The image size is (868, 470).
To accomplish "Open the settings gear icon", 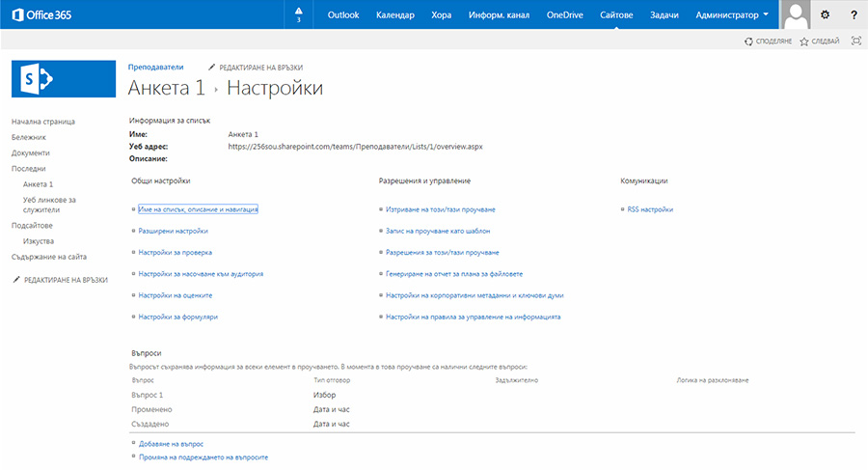I will coord(825,15).
